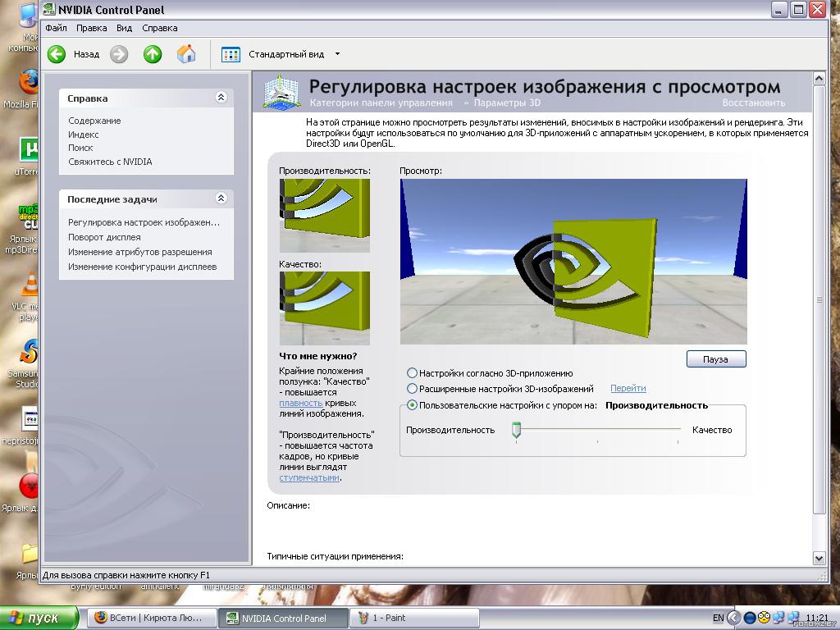Viewport: 840px width, 630px height.
Task: Click the Производительность–Качество slider thumb
Action: click(517, 430)
